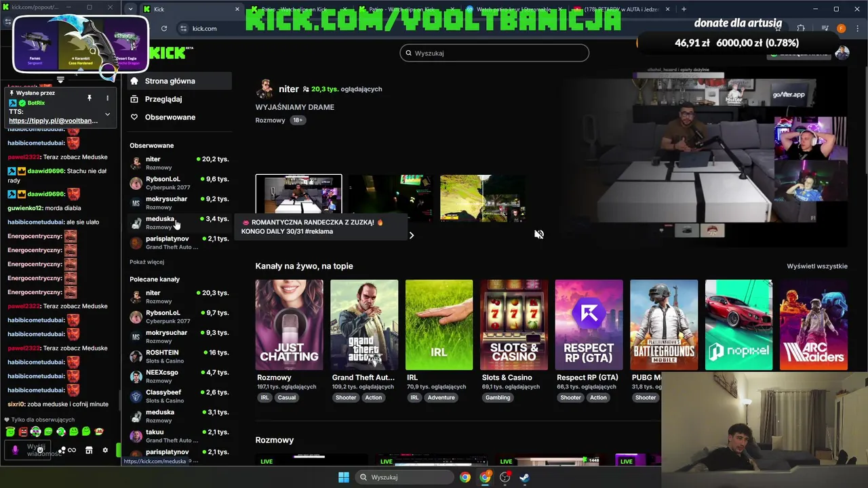This screenshot has height=488, width=868.
Task: Click the Adventure tag under IRL card
Action: (x=441, y=398)
